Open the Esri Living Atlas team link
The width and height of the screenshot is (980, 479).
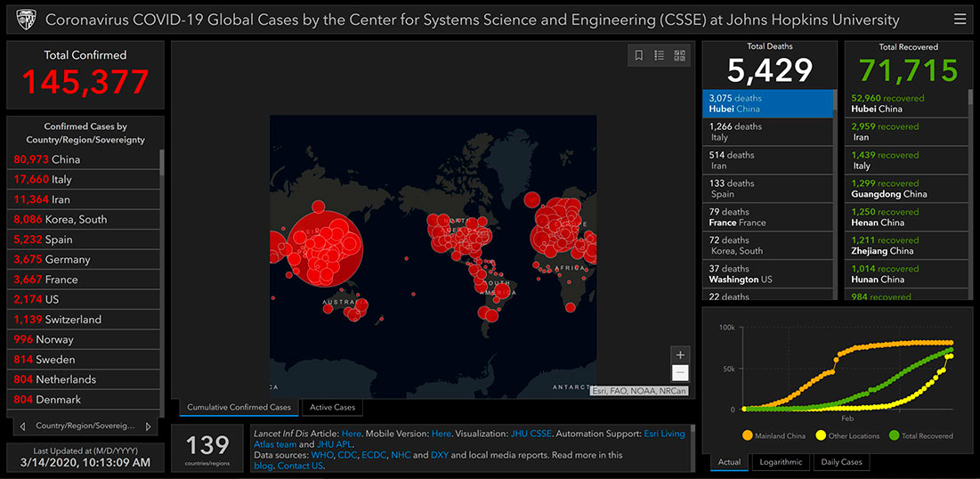pos(664,434)
